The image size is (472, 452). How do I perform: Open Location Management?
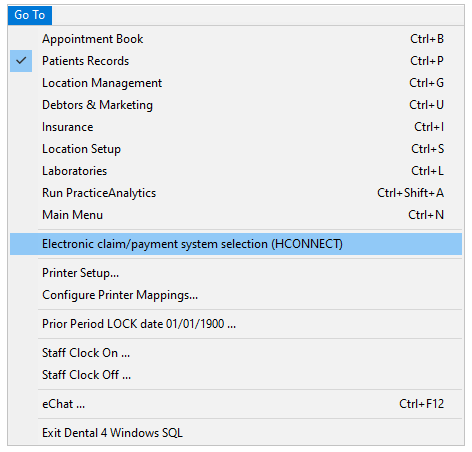pos(236,83)
